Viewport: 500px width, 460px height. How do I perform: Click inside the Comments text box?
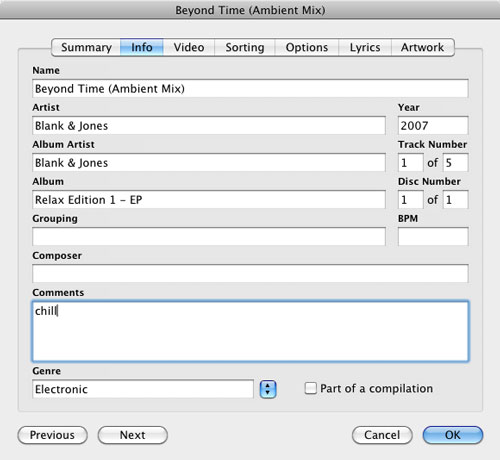point(250,331)
